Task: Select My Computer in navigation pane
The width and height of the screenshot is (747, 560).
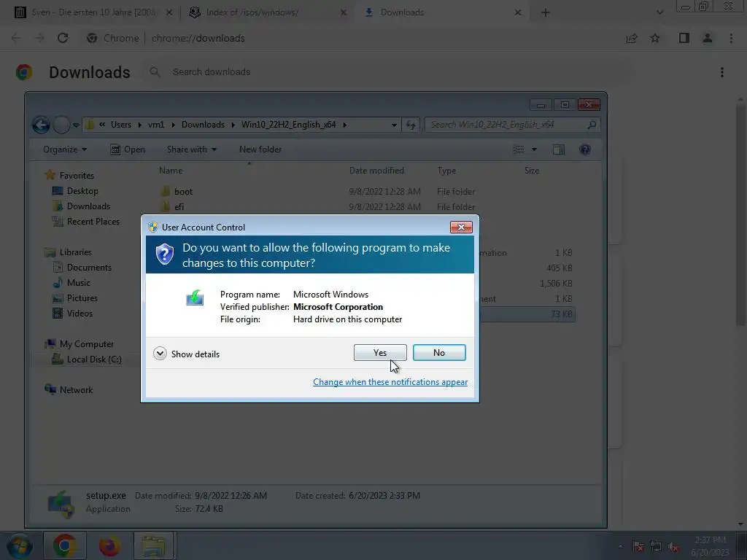Action: [x=79, y=344]
